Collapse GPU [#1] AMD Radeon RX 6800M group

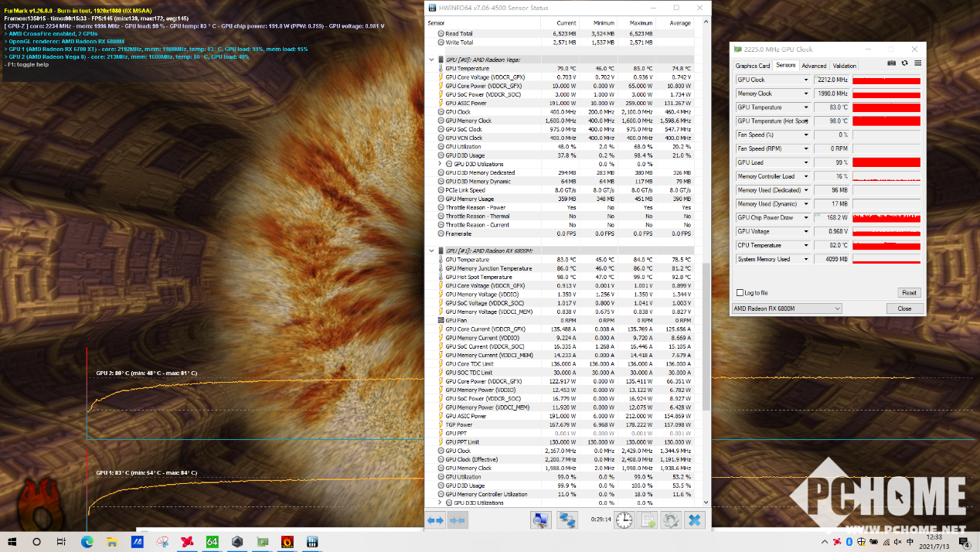click(430, 250)
